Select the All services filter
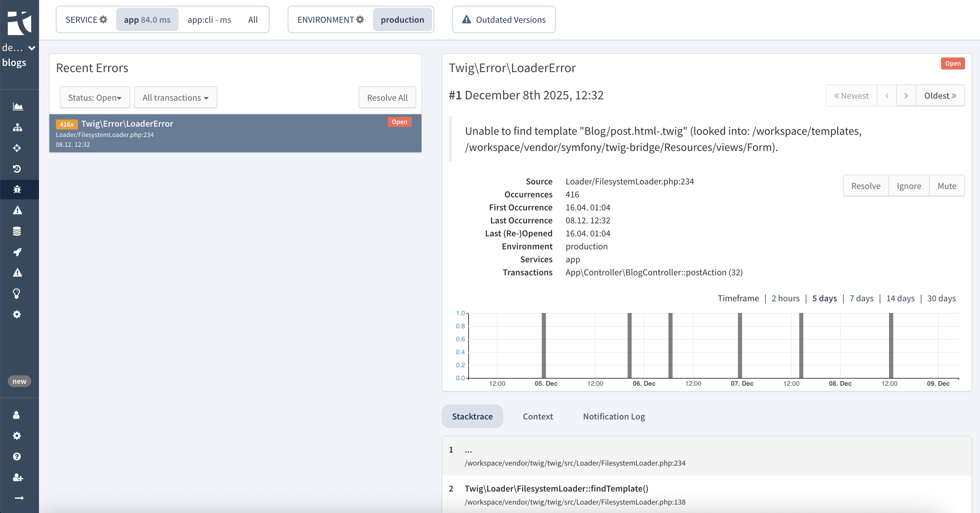 click(x=253, y=20)
